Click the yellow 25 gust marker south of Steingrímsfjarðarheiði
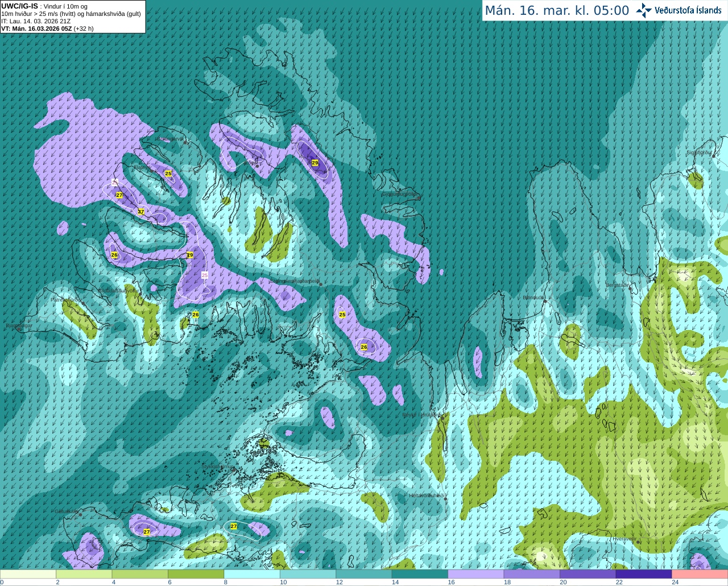 click(342, 315)
